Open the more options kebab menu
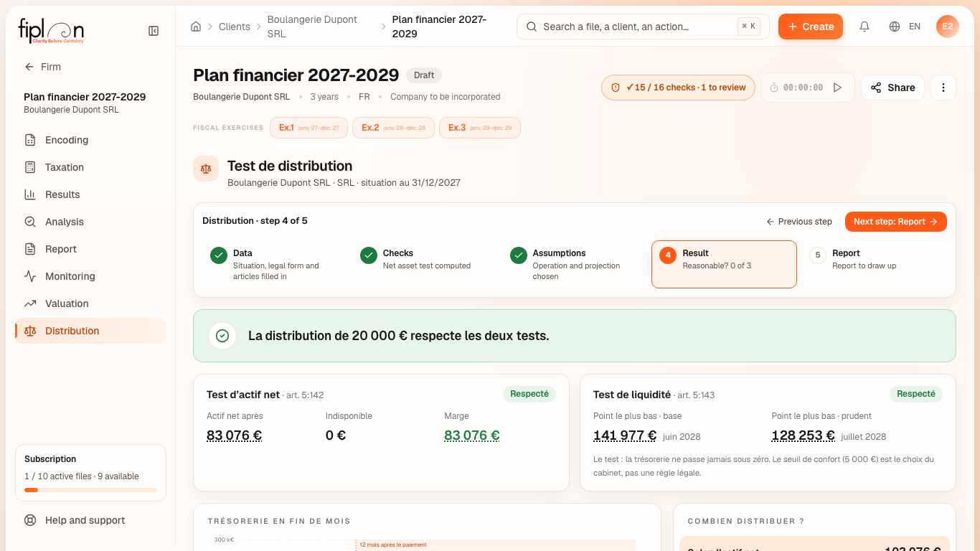 coord(943,88)
